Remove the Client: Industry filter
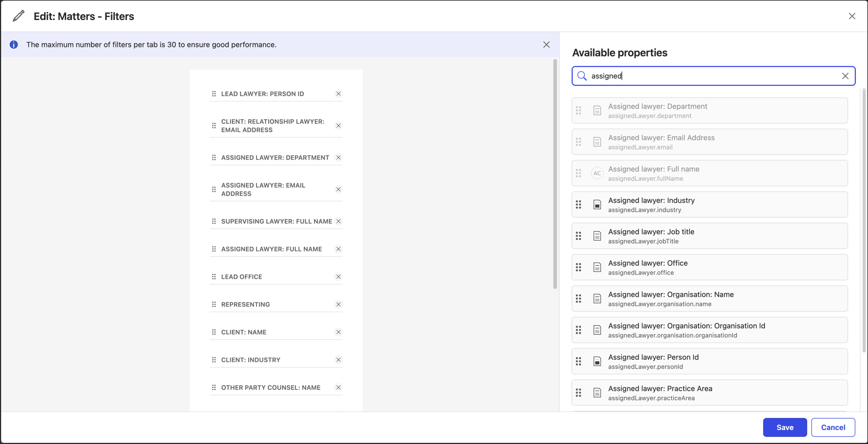This screenshot has height=444, width=868. (338, 360)
